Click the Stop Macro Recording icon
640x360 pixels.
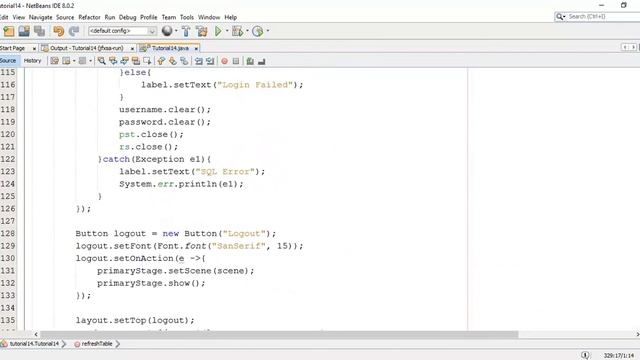236,61
